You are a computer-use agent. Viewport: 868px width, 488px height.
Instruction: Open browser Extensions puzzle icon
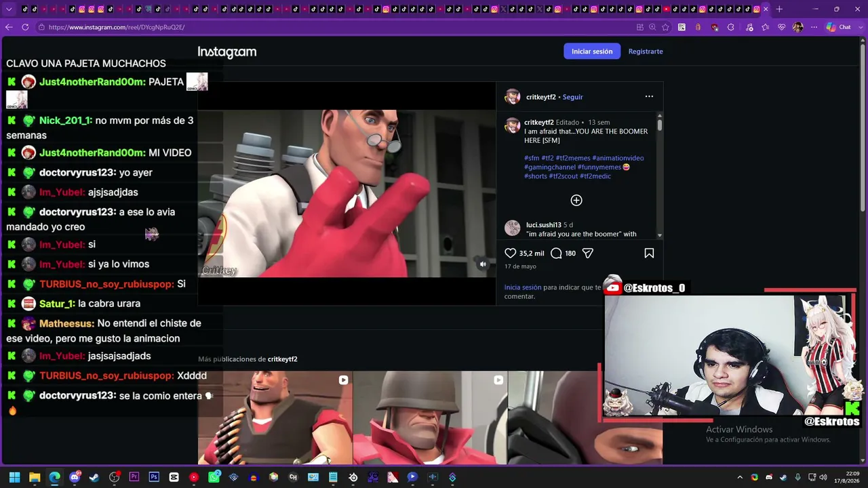pyautogui.click(x=730, y=27)
